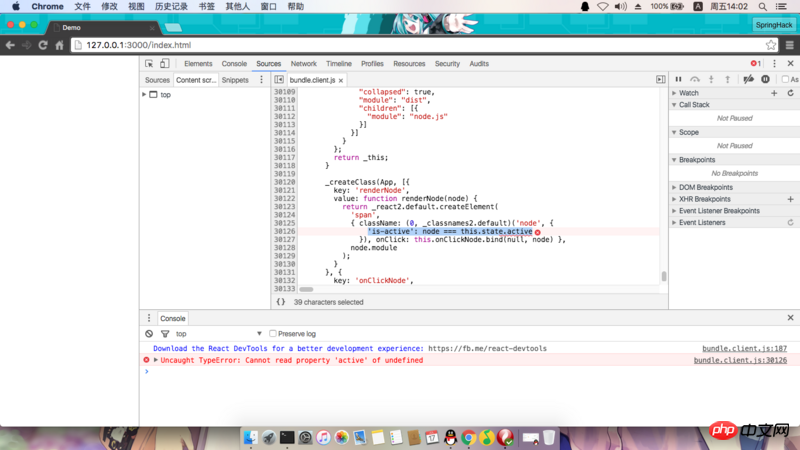
Task: Click the bundle.client.js:187 source link
Action: (744, 349)
